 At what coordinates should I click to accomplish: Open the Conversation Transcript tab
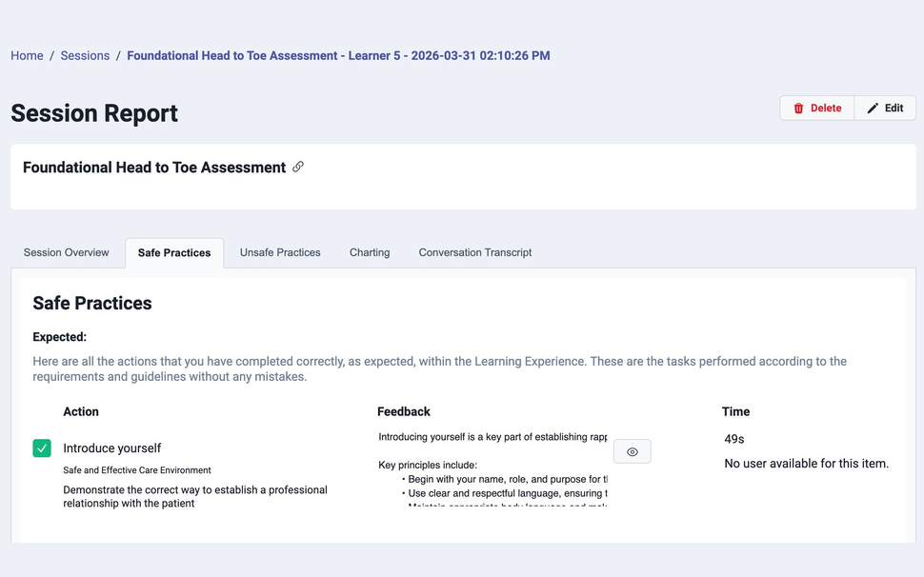pyautogui.click(x=475, y=252)
